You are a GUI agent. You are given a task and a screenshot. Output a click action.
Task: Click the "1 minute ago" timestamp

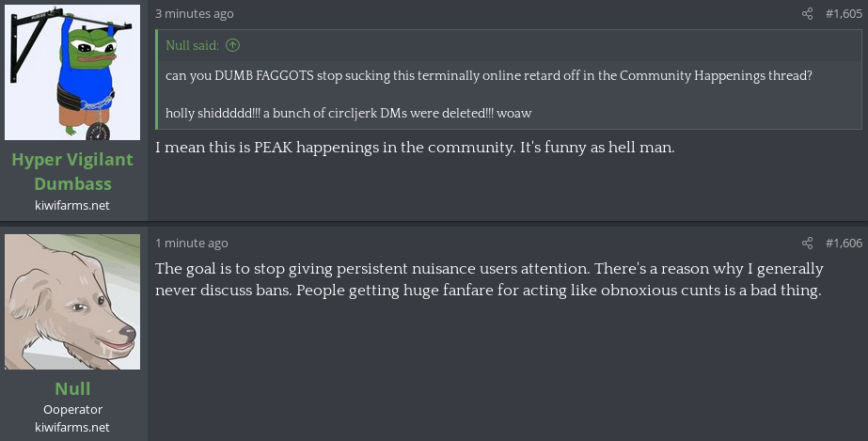(192, 244)
